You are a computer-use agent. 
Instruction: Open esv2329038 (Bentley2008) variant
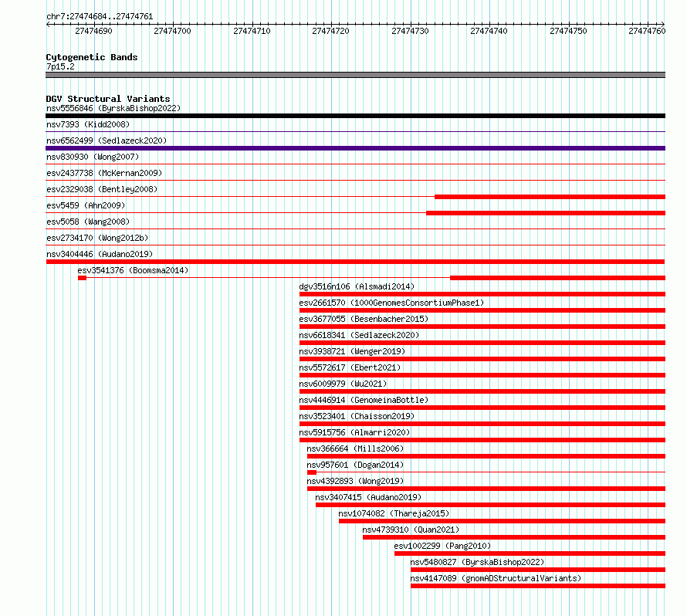(102, 189)
